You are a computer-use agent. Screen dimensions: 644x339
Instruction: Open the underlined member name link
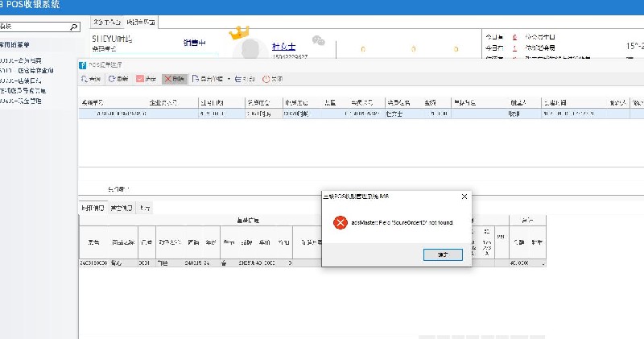pos(283,47)
